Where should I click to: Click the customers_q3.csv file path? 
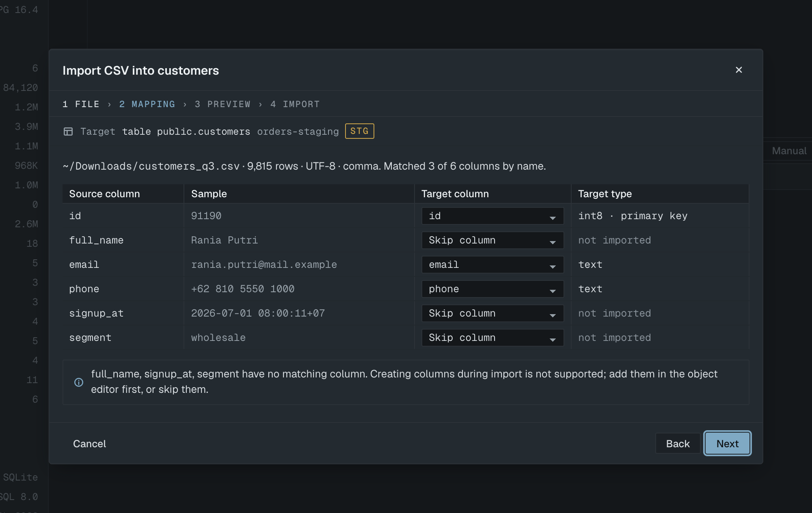(x=151, y=166)
